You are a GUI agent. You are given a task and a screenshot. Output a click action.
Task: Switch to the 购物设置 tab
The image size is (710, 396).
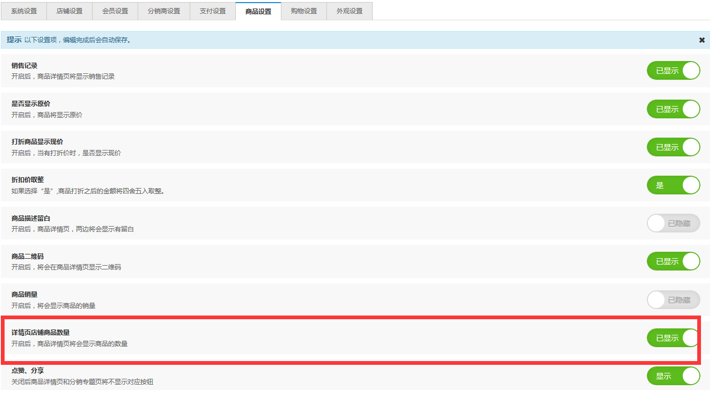pos(304,11)
